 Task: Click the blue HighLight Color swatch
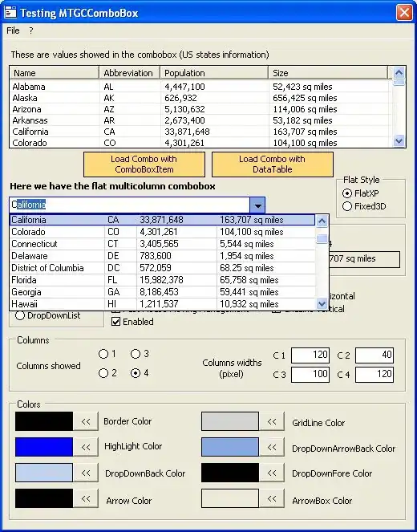click(x=44, y=447)
